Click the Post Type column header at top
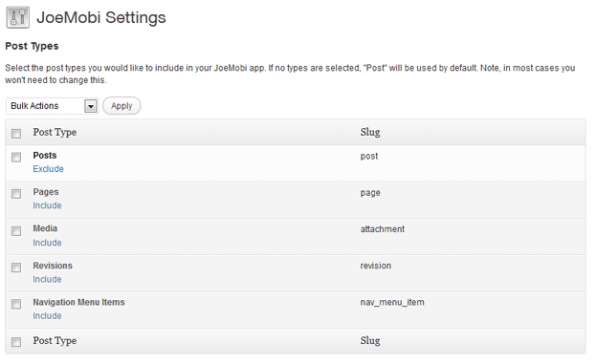Image resolution: width=596 pixels, height=364 pixels. [55, 132]
